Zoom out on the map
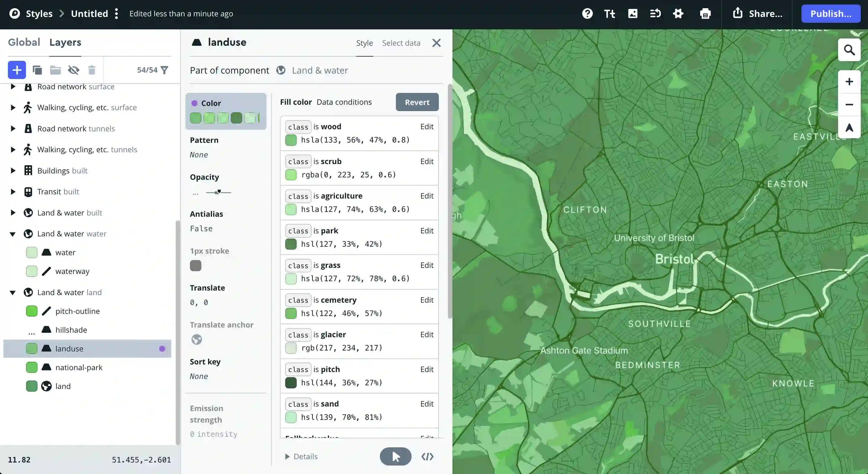 click(849, 104)
